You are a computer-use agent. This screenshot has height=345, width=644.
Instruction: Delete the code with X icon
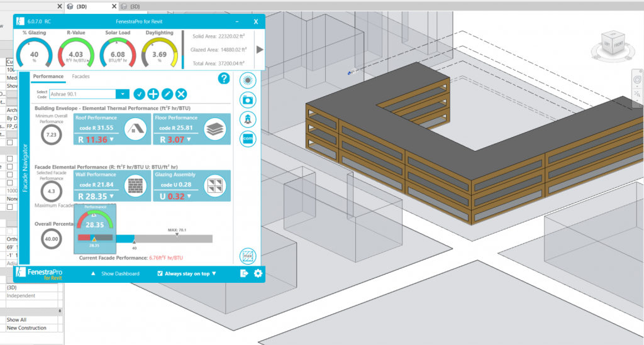pyautogui.click(x=181, y=94)
